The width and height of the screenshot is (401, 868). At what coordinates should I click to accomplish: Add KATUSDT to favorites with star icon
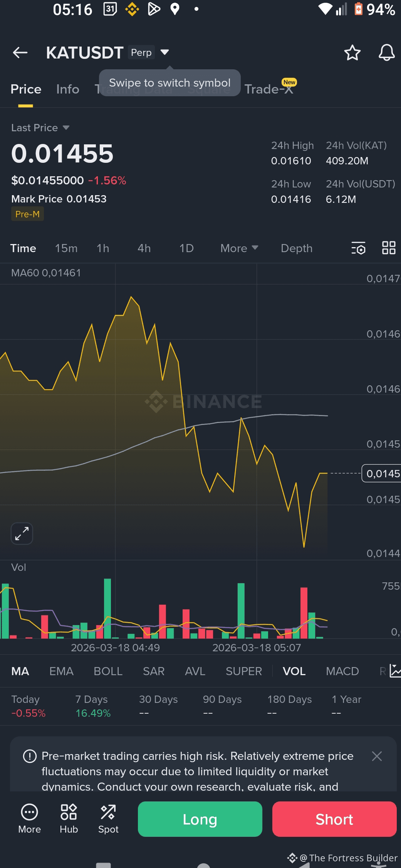(352, 53)
